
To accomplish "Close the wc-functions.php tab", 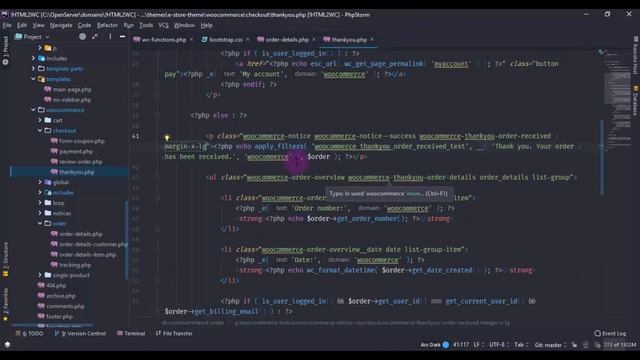I will 191,40.
